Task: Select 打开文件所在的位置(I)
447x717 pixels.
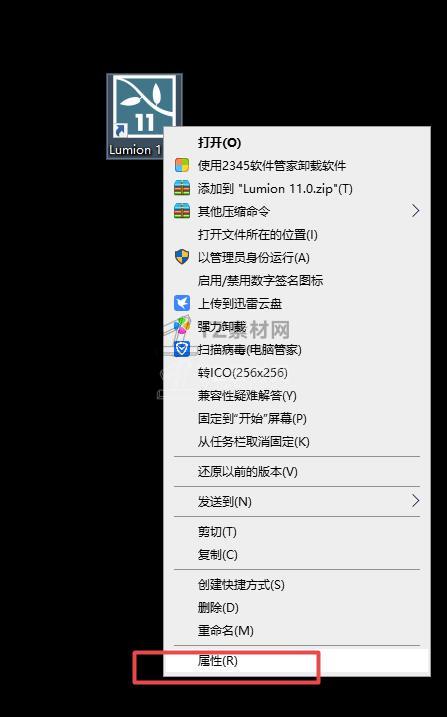Action: tap(297, 235)
